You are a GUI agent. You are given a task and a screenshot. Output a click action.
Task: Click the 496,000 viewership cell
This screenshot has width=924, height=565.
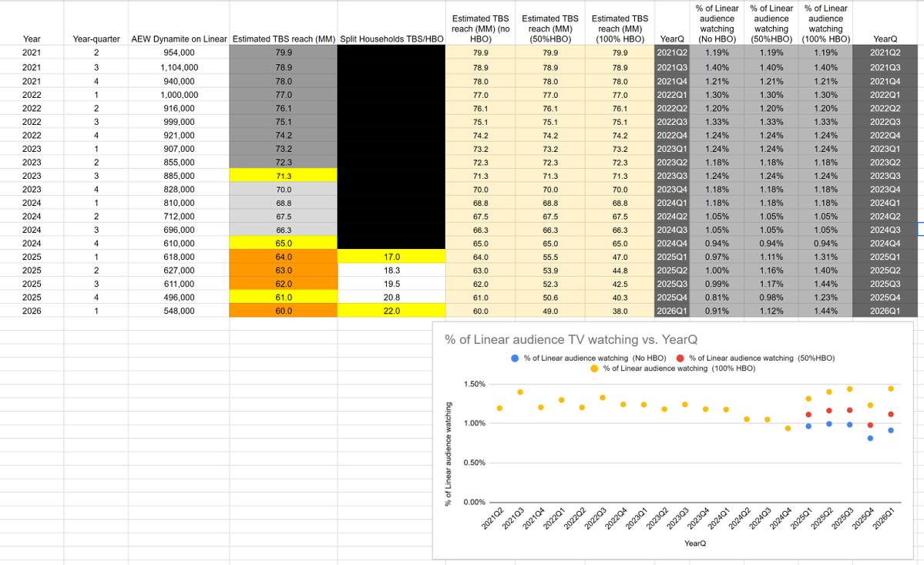[x=179, y=297]
